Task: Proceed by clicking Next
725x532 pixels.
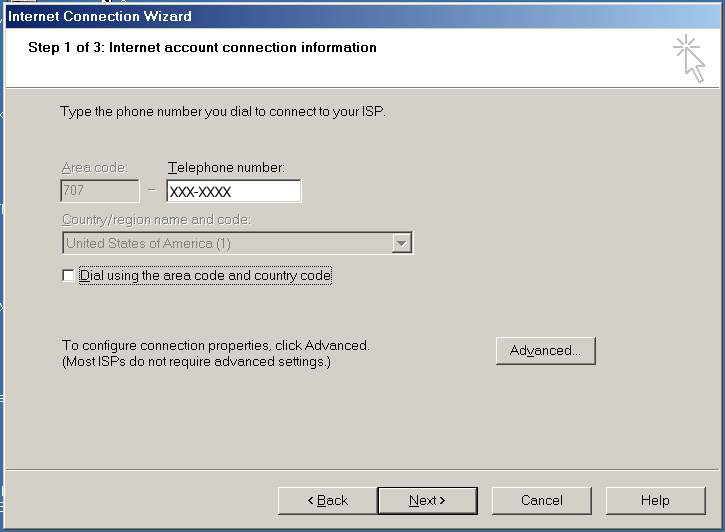Action: pyautogui.click(x=427, y=500)
